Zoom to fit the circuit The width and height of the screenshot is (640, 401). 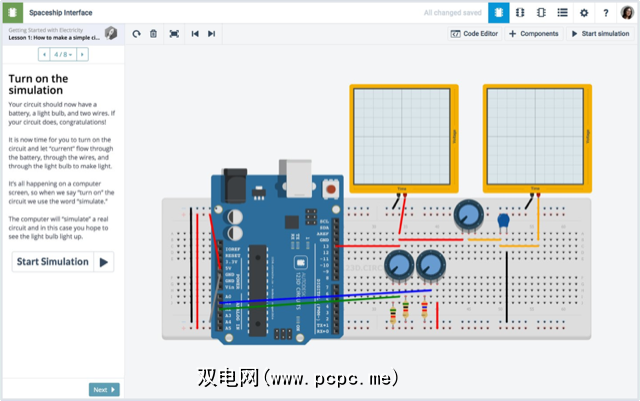pyautogui.click(x=174, y=33)
